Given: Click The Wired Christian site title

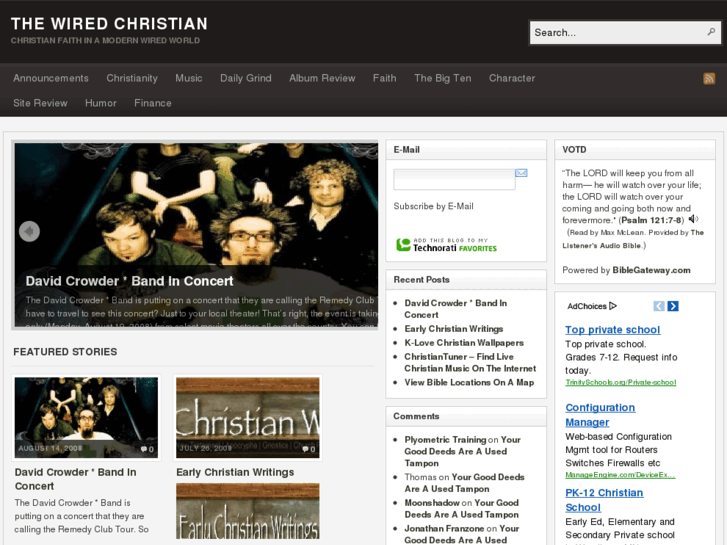Looking at the screenshot, I should [109, 24].
